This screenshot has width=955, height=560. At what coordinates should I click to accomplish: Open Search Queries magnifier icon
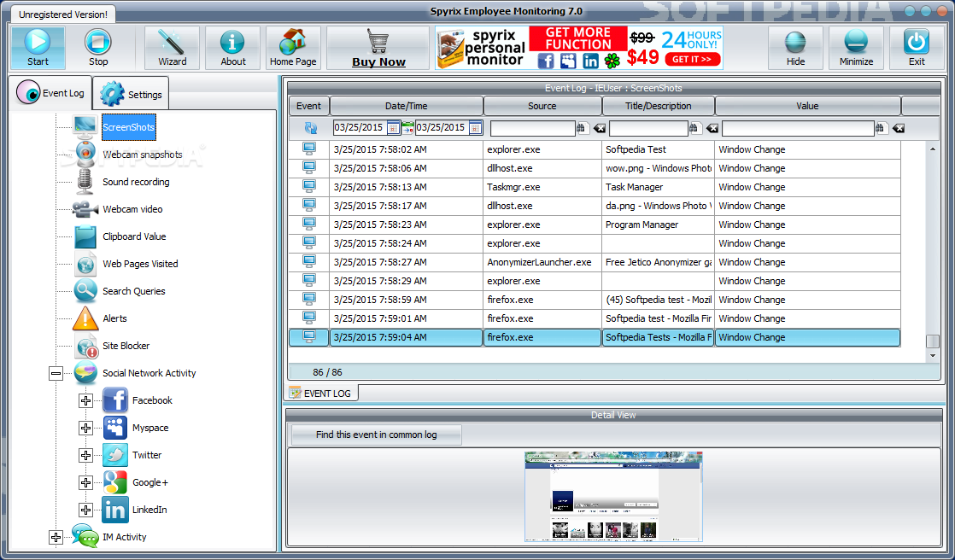click(85, 291)
